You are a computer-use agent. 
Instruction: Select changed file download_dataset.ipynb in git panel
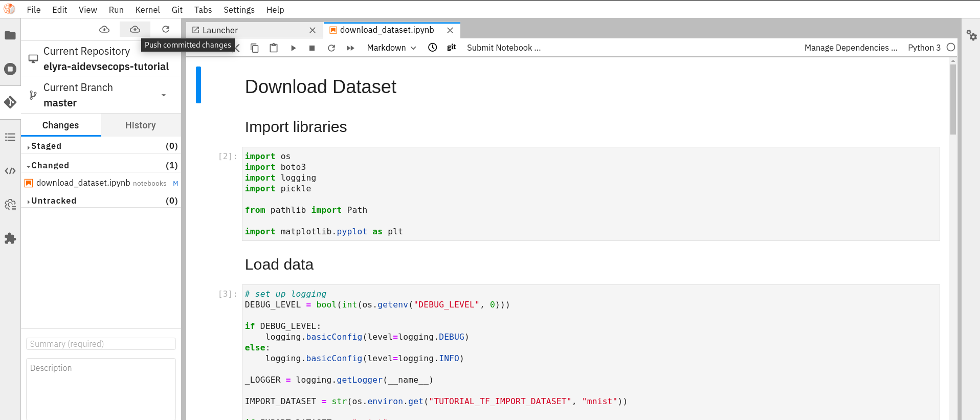(x=101, y=183)
